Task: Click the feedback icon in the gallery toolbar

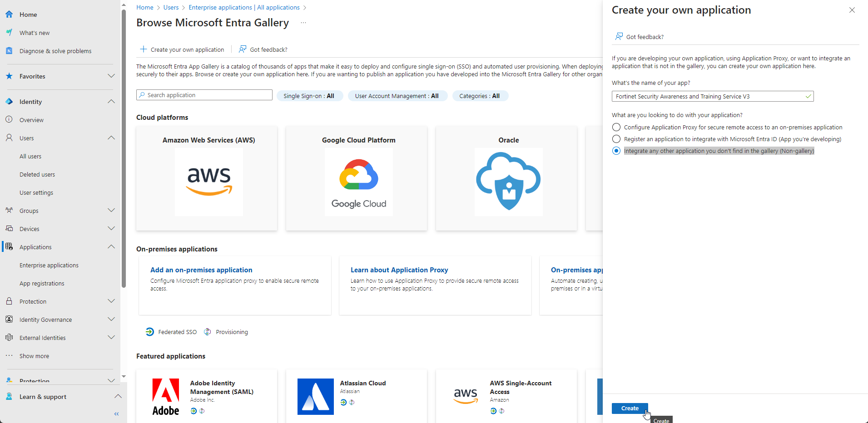Action: [243, 49]
